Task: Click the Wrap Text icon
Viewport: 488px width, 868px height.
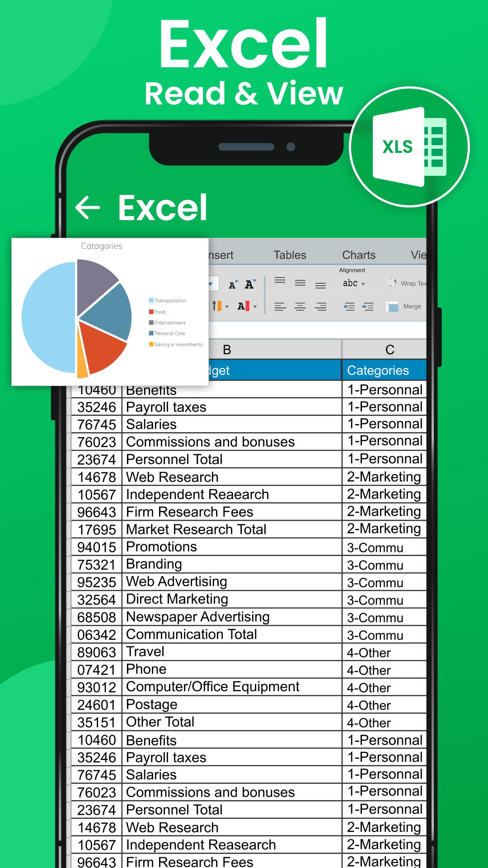Action: click(x=392, y=283)
